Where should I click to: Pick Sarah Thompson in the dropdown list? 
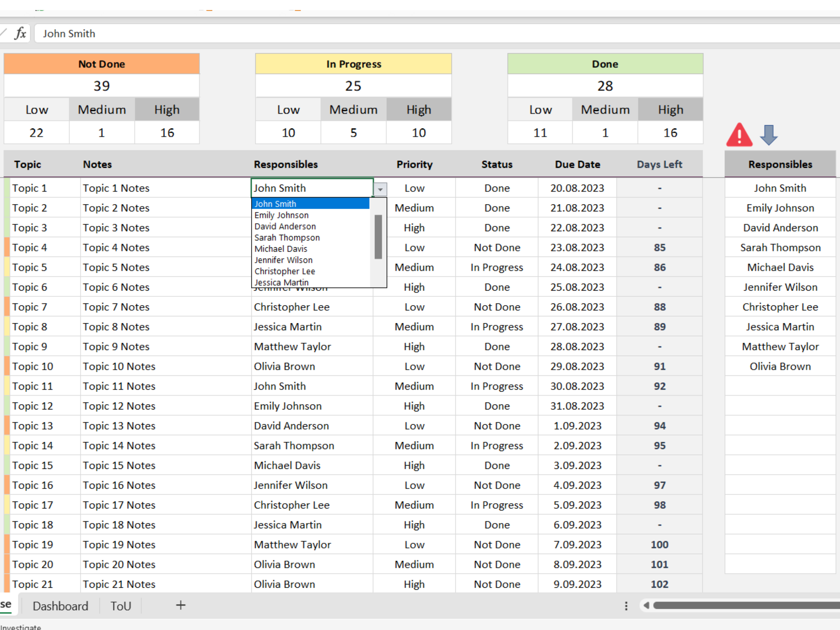coord(310,237)
